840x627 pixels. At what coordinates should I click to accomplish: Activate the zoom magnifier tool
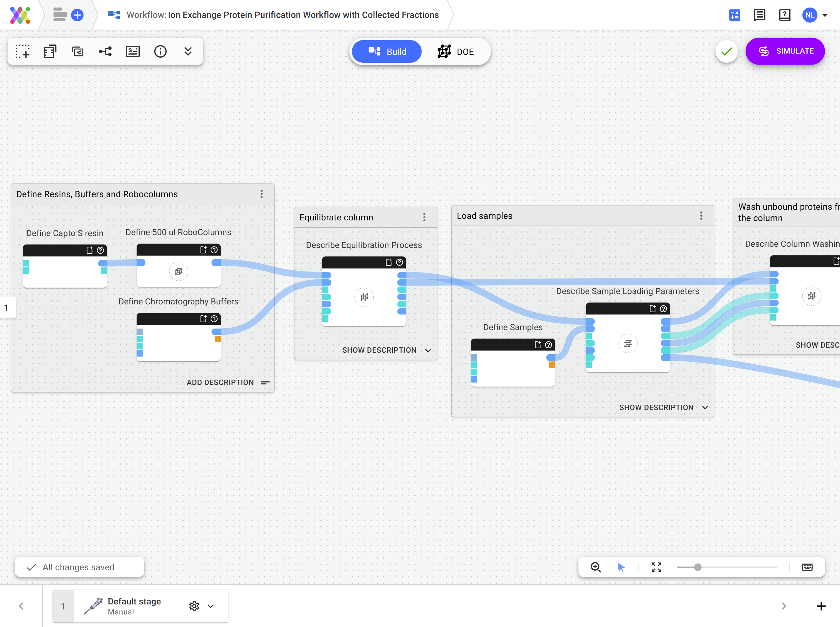(x=595, y=567)
